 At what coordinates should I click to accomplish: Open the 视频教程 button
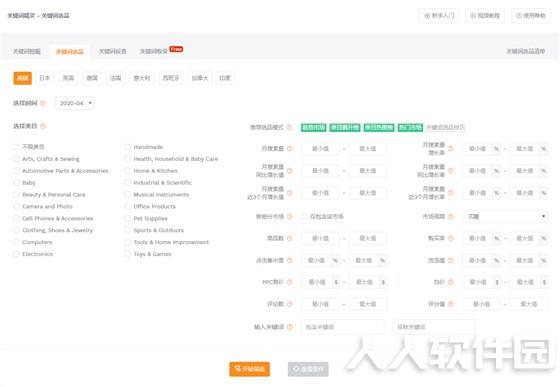coord(485,16)
